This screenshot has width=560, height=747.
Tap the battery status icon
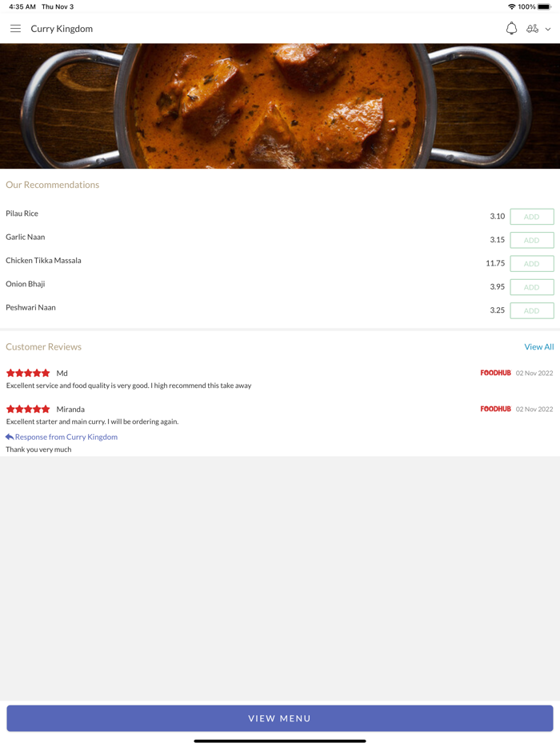(544, 6)
